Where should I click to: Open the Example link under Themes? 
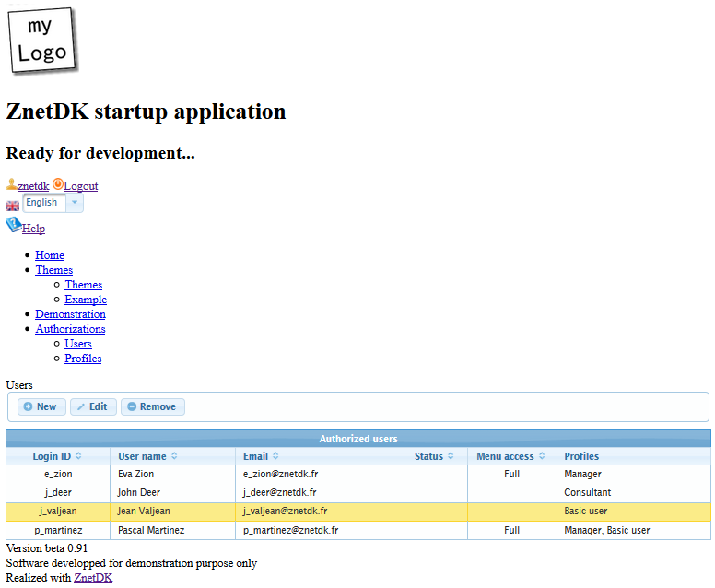click(86, 300)
